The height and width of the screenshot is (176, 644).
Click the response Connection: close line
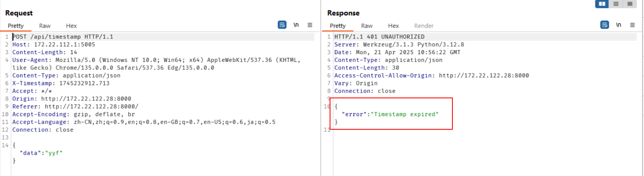[x=365, y=91]
